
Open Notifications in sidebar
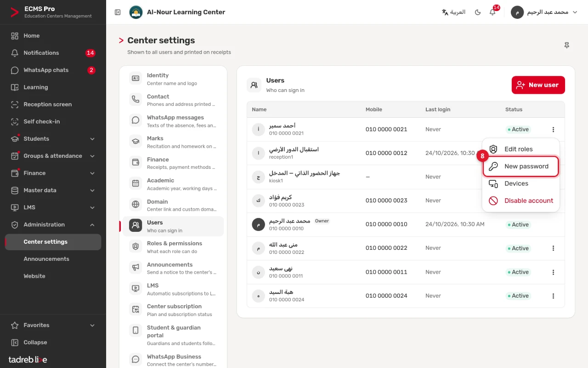point(53,53)
